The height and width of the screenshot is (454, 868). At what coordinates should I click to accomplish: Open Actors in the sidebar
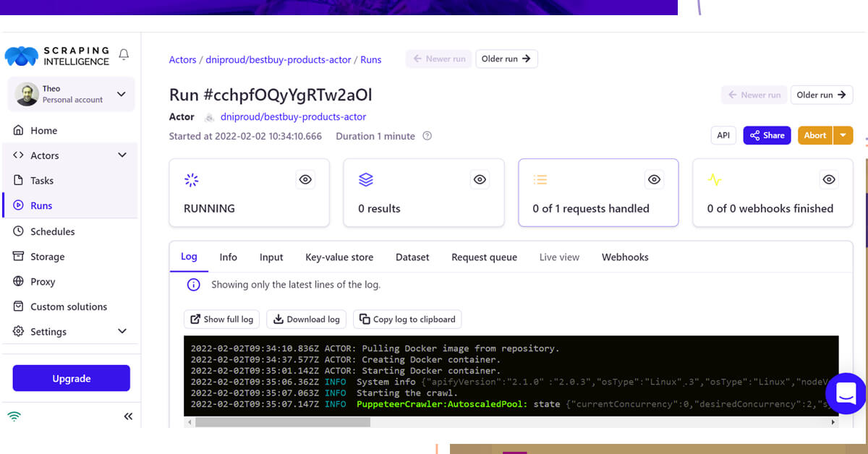click(44, 155)
